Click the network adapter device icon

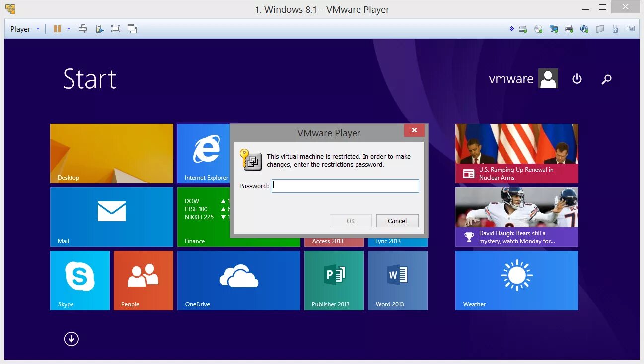[554, 29]
